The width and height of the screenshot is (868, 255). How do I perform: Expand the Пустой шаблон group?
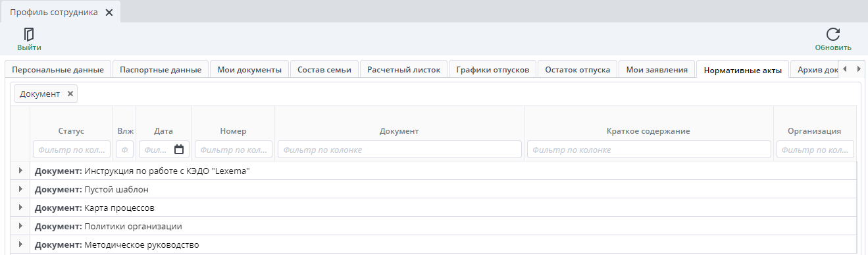pyautogui.click(x=20, y=189)
